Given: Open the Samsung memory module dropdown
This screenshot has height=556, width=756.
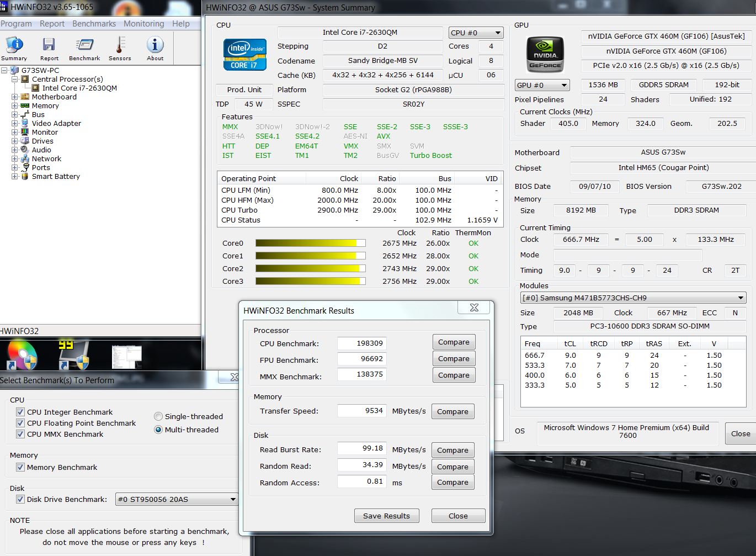Looking at the screenshot, I should point(633,298).
